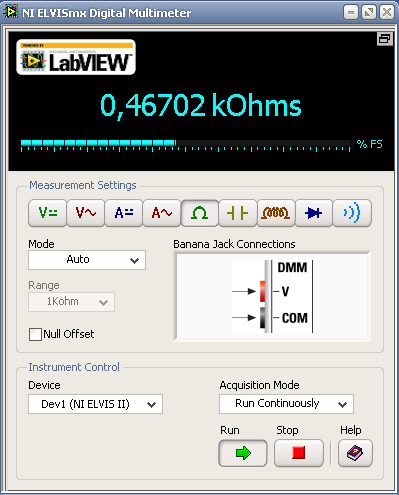Click the Instrument Control heading
This screenshot has height=495, width=399.
[74, 367]
